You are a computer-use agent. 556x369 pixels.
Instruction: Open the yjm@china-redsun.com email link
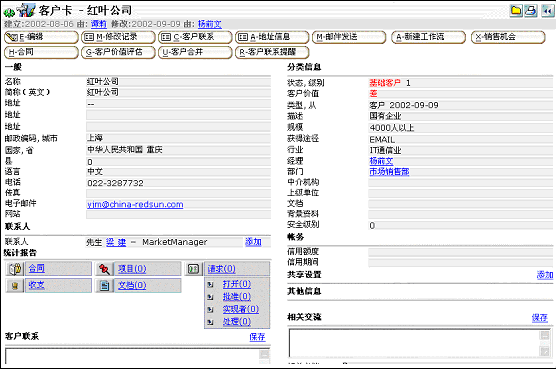pos(135,205)
